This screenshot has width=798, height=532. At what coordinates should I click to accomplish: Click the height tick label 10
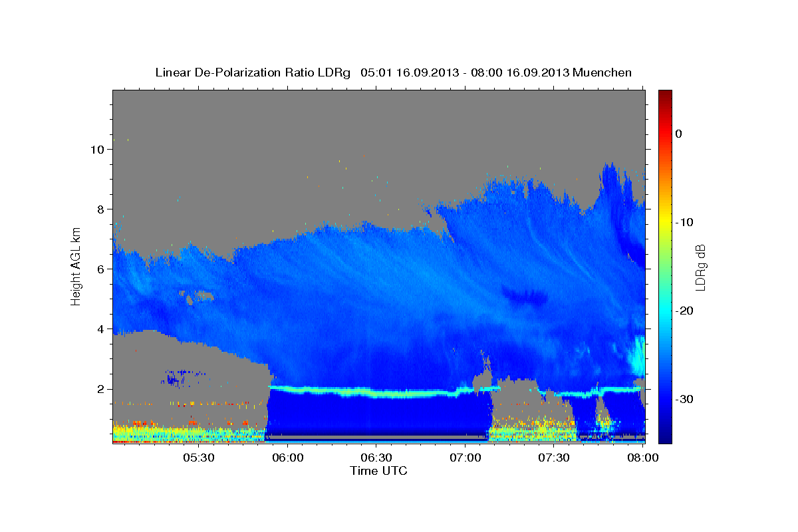tap(96, 149)
